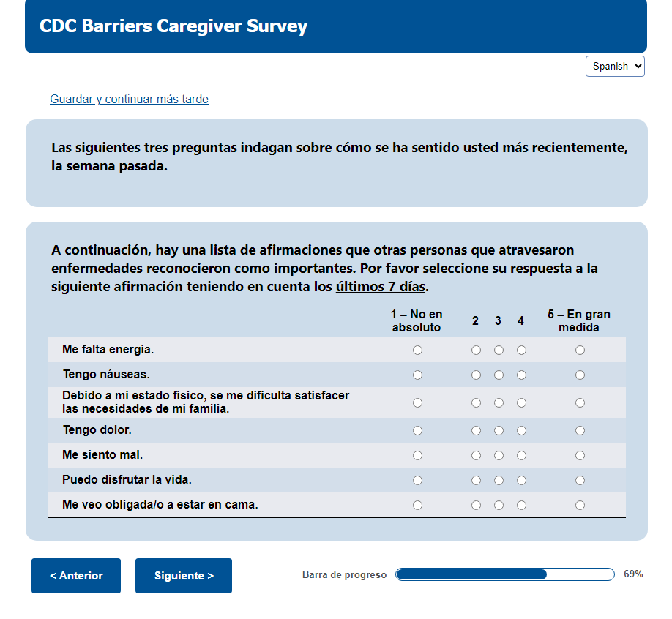
Task: Select option 2 for the family needs statement
Action: click(476, 402)
